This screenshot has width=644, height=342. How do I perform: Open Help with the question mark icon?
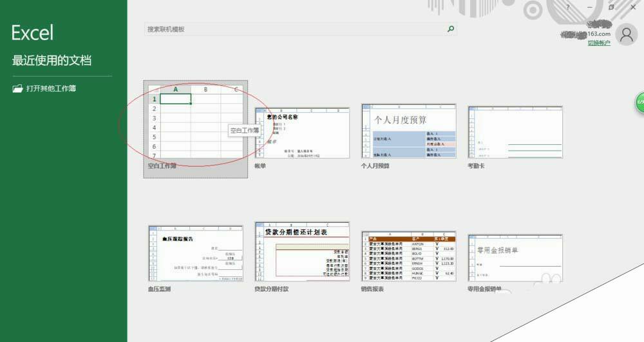[x=567, y=7]
